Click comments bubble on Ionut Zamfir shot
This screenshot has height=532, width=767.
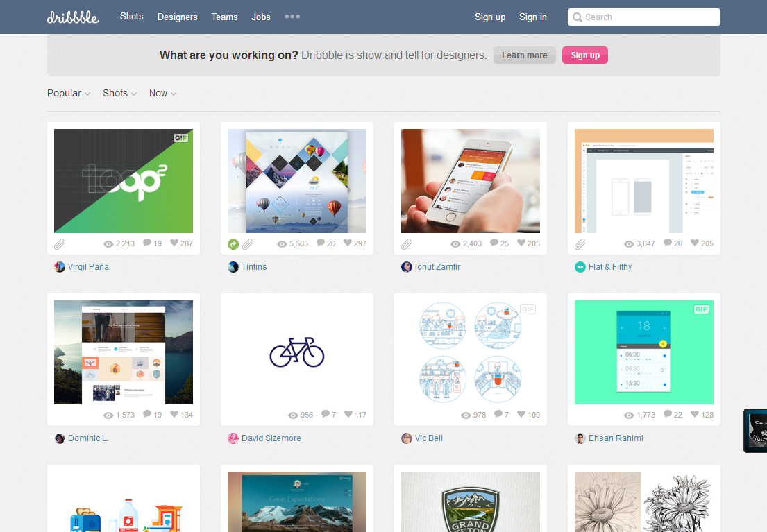coord(494,243)
